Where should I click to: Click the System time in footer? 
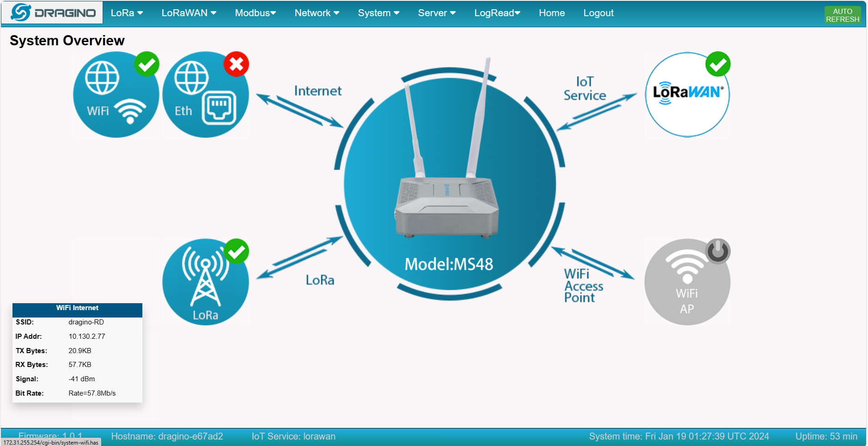[679, 436]
